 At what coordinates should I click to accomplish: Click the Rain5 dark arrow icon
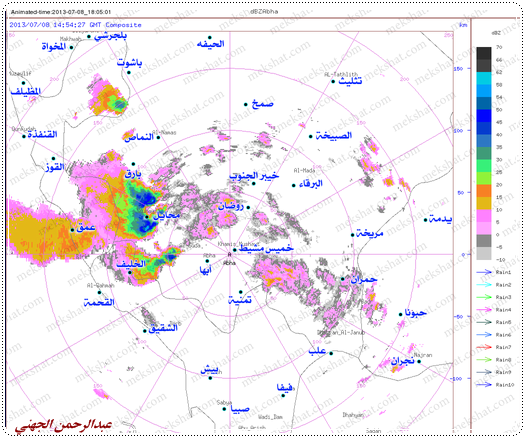point(484,322)
